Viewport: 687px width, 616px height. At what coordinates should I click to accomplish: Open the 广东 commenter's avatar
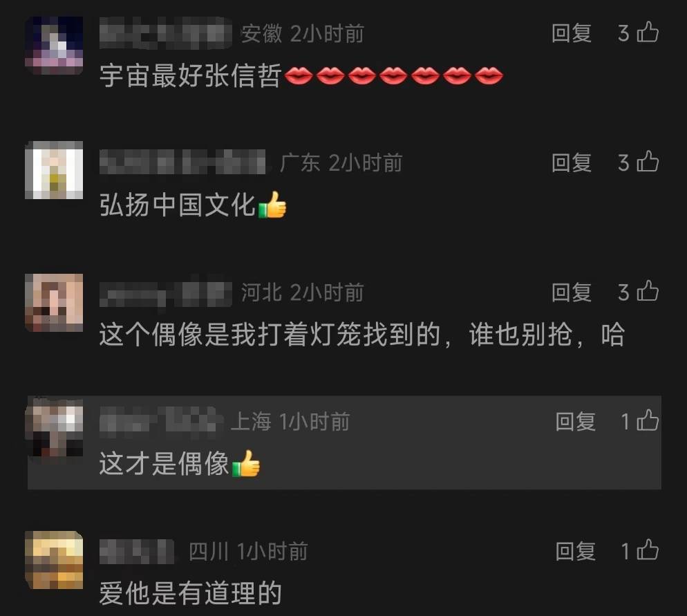(54, 170)
